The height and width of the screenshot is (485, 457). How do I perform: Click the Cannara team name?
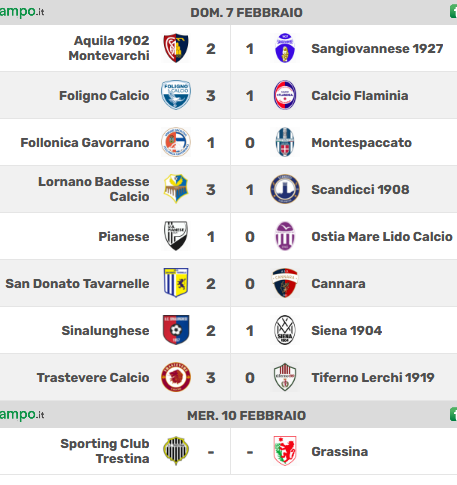point(338,284)
